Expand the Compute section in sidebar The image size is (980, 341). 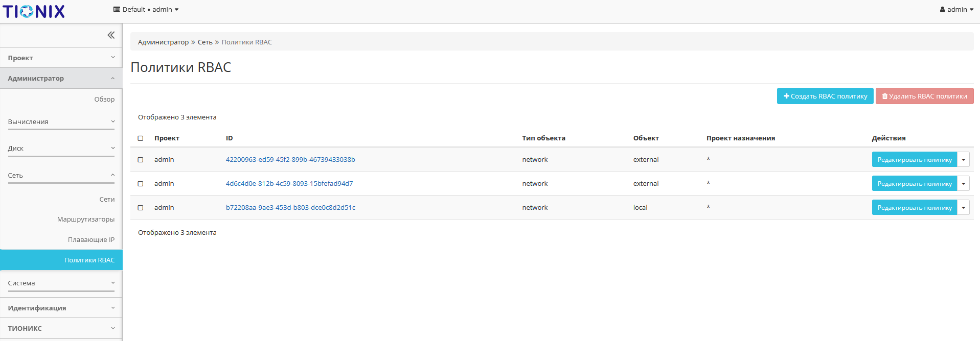61,122
